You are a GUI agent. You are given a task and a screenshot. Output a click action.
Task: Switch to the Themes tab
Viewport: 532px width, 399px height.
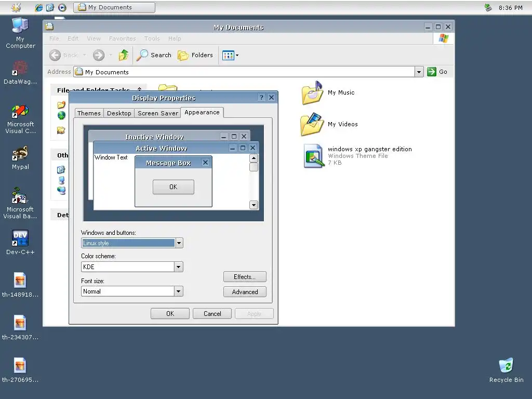tap(89, 113)
